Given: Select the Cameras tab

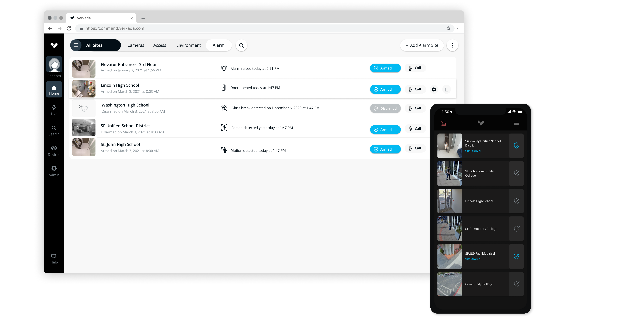Looking at the screenshot, I should click(136, 45).
